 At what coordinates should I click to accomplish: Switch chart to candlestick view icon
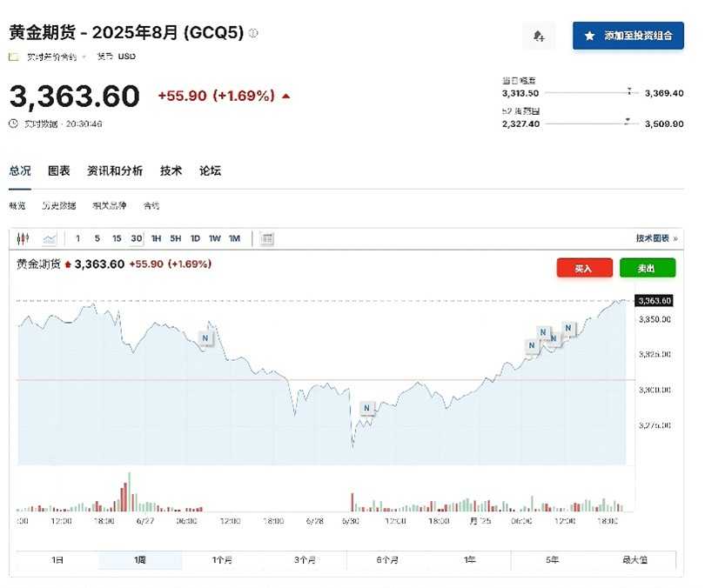[x=23, y=238]
